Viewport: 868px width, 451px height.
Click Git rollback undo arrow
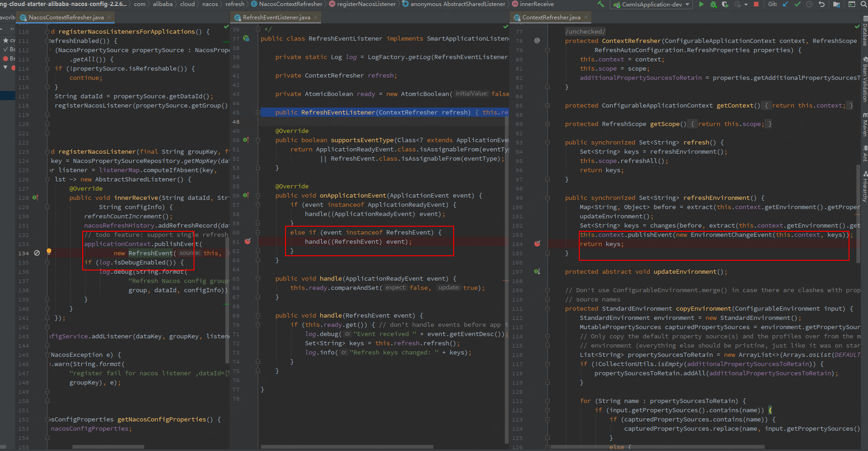click(x=822, y=4)
